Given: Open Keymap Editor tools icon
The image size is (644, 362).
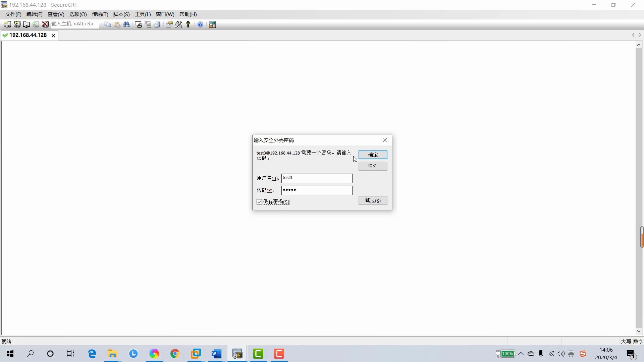Looking at the screenshot, I should coord(179,24).
